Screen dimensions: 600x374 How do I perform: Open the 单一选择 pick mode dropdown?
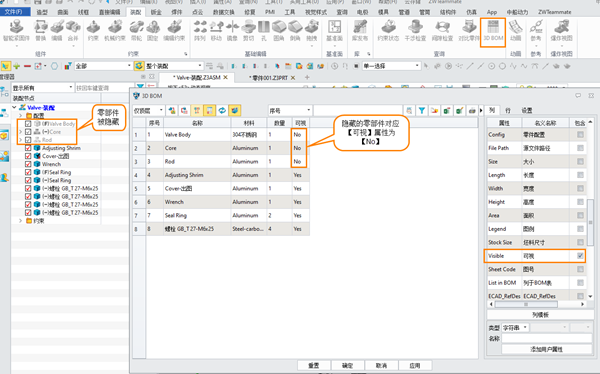391,66
